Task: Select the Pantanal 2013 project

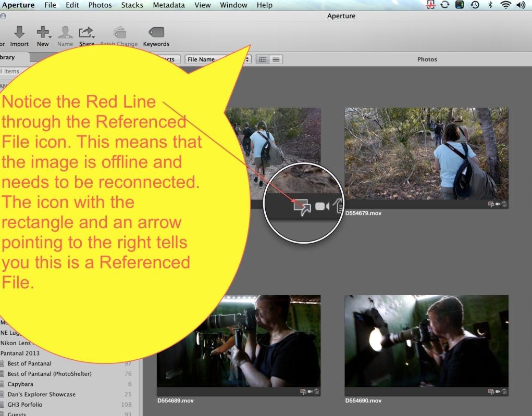Action: click(20, 353)
